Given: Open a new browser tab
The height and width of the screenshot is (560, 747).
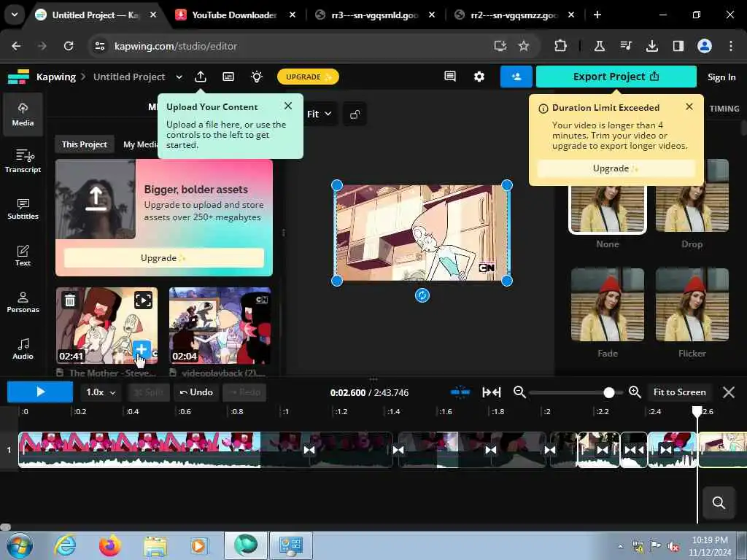Looking at the screenshot, I should pyautogui.click(x=597, y=15).
